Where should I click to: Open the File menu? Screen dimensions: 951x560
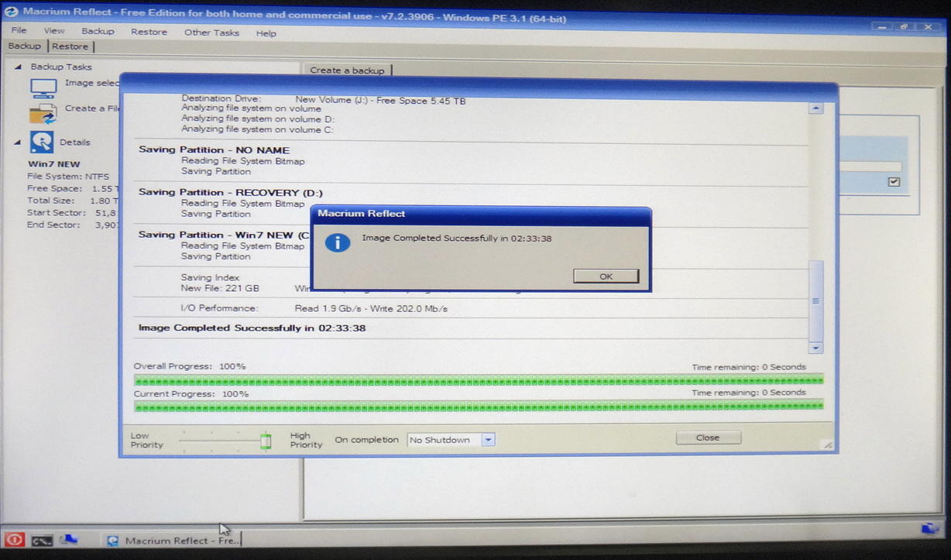tap(19, 30)
